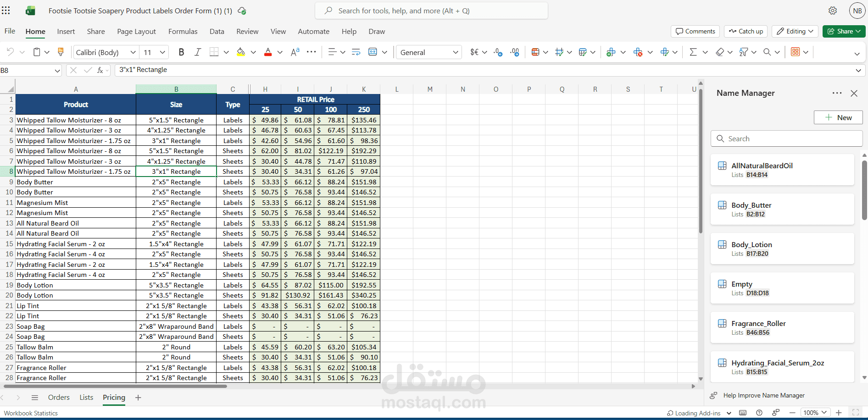Click the Format as Table icon

point(583,52)
